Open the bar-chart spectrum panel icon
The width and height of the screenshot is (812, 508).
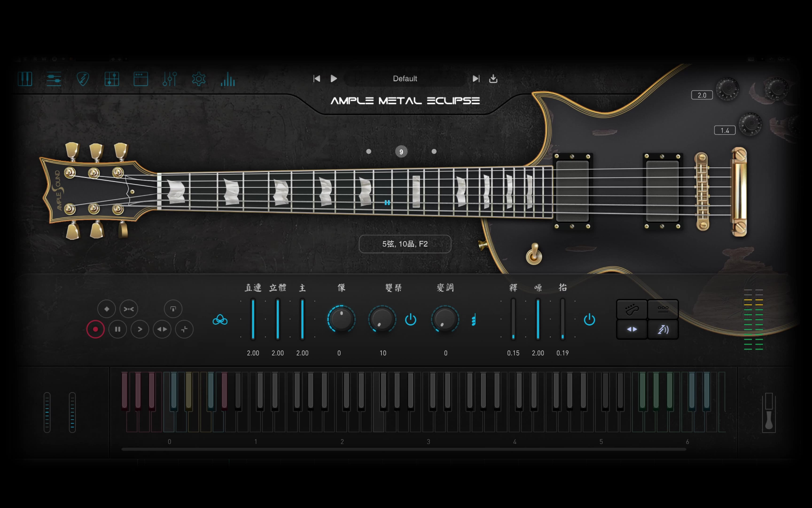tap(228, 79)
